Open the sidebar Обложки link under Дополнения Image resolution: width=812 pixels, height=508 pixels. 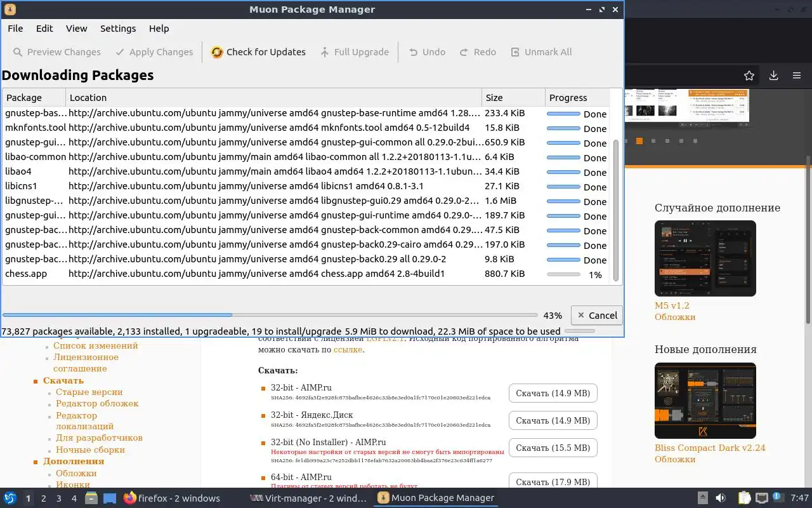[x=76, y=473]
